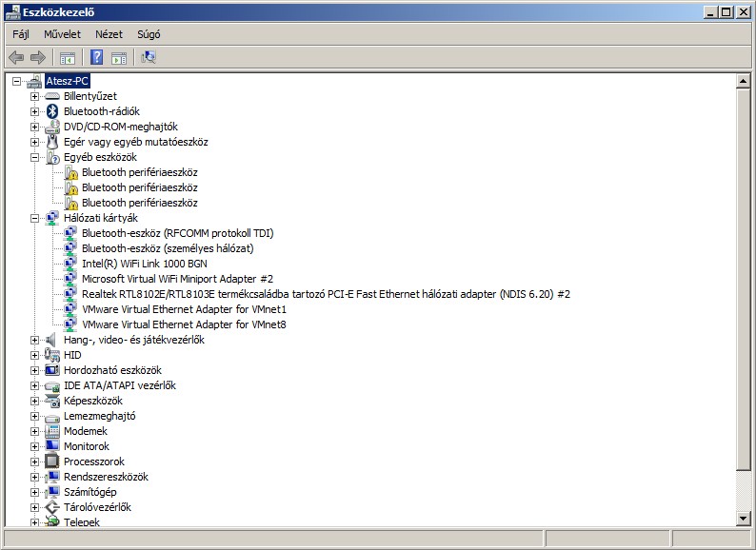The width and height of the screenshot is (756, 550).
Task: Select VMware Virtual Ethernet Adapter for VMnet1
Action: (x=184, y=309)
